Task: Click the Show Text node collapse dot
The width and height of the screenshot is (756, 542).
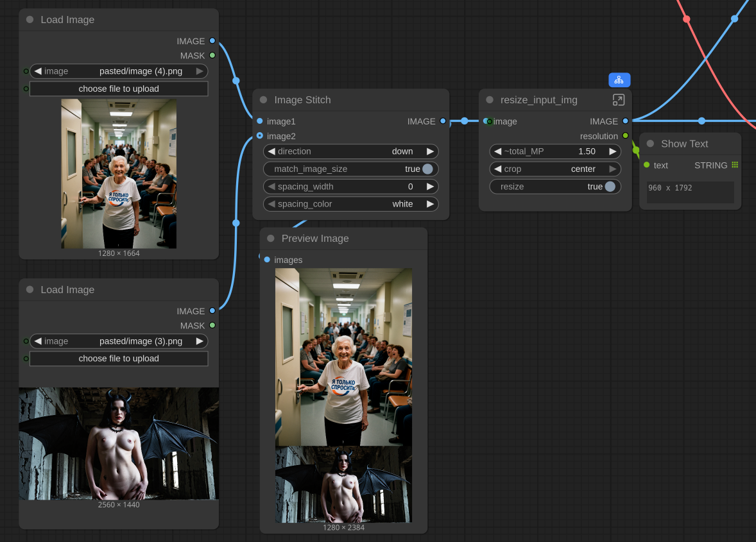Action: (650, 144)
